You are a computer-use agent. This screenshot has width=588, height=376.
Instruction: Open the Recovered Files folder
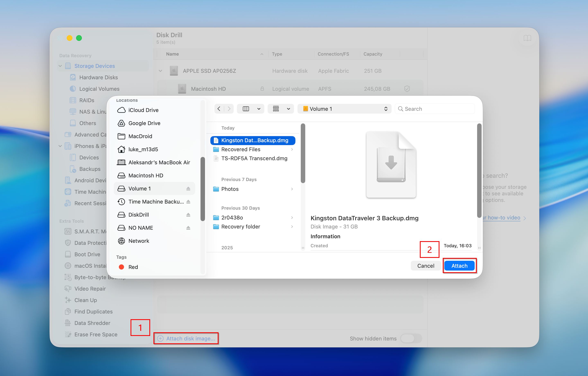(x=241, y=149)
